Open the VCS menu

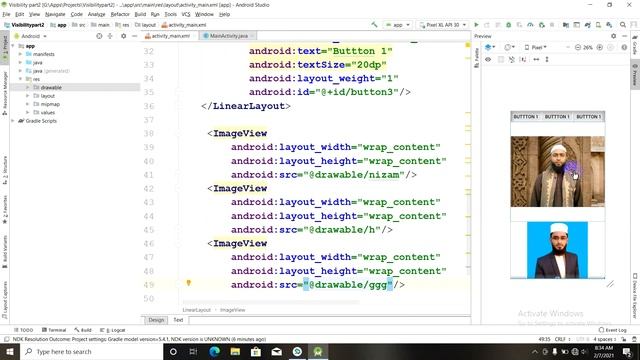coord(186,14)
